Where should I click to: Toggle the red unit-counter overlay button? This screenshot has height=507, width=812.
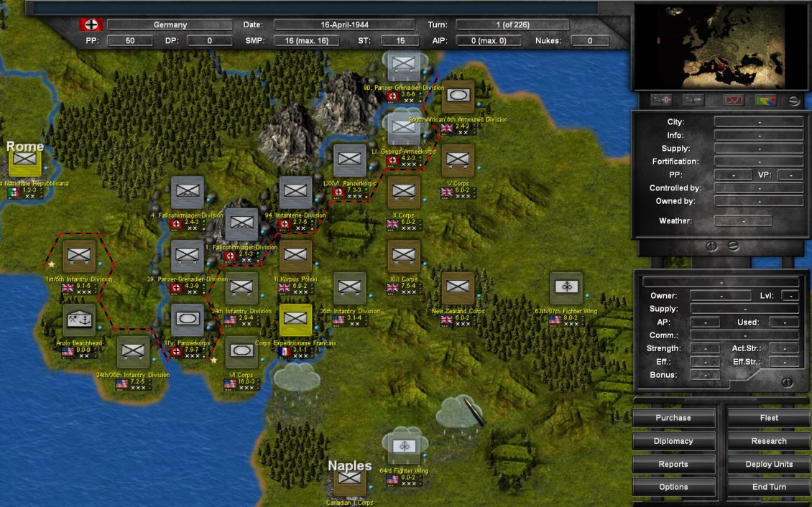tap(733, 101)
